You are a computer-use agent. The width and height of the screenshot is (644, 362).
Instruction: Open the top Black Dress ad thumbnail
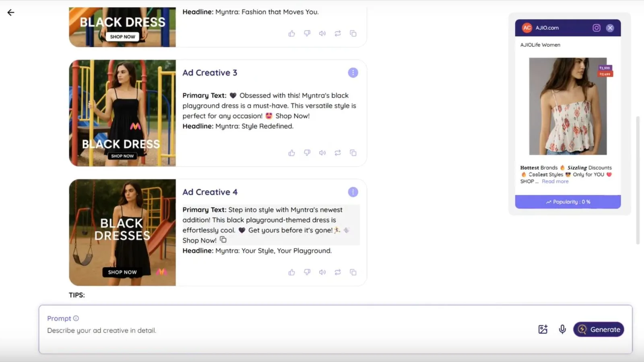122,27
